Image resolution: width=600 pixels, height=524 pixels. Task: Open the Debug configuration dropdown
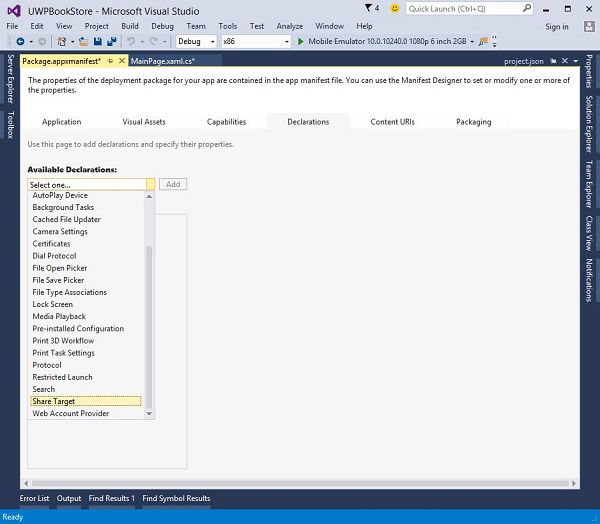(x=196, y=42)
